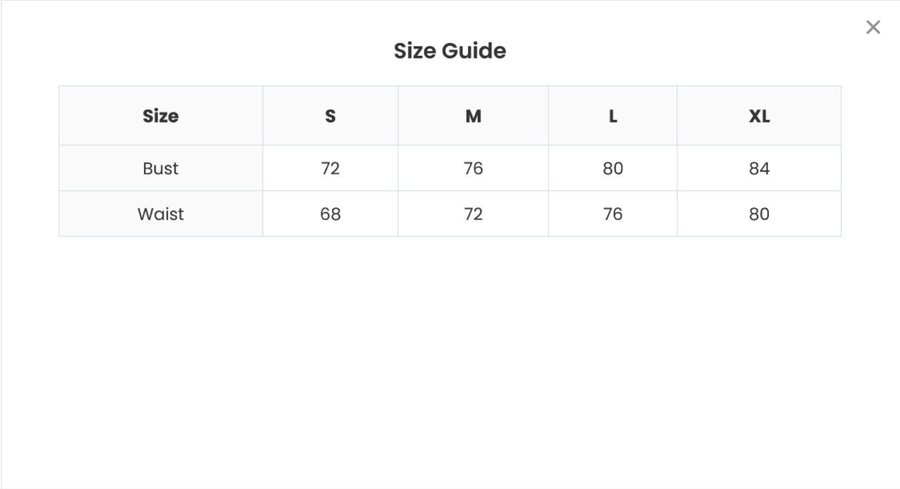The width and height of the screenshot is (900, 489).
Task: Click the Bust row label
Action: (x=160, y=168)
